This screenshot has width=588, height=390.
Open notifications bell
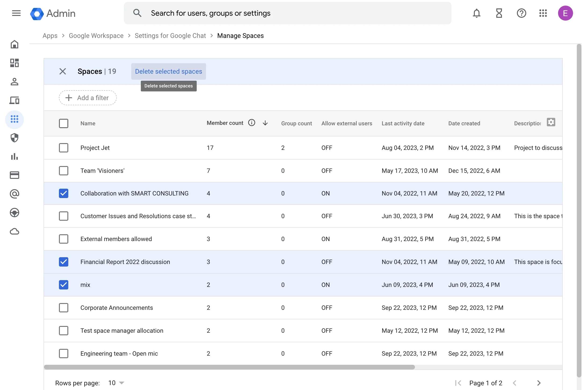pos(476,13)
